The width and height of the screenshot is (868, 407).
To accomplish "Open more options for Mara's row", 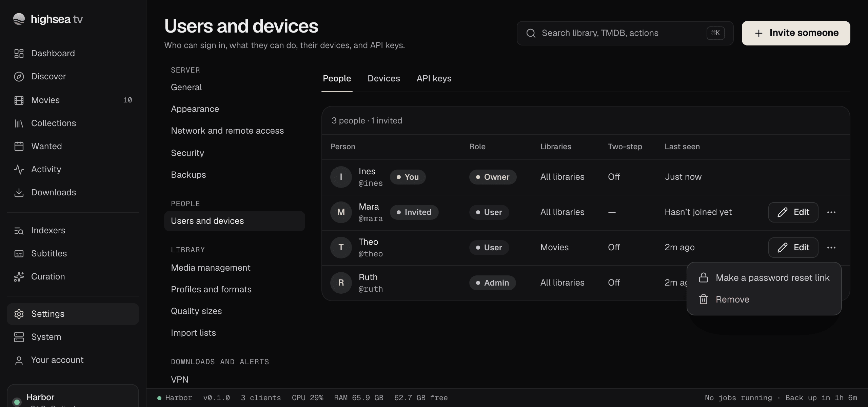I will coord(831,212).
